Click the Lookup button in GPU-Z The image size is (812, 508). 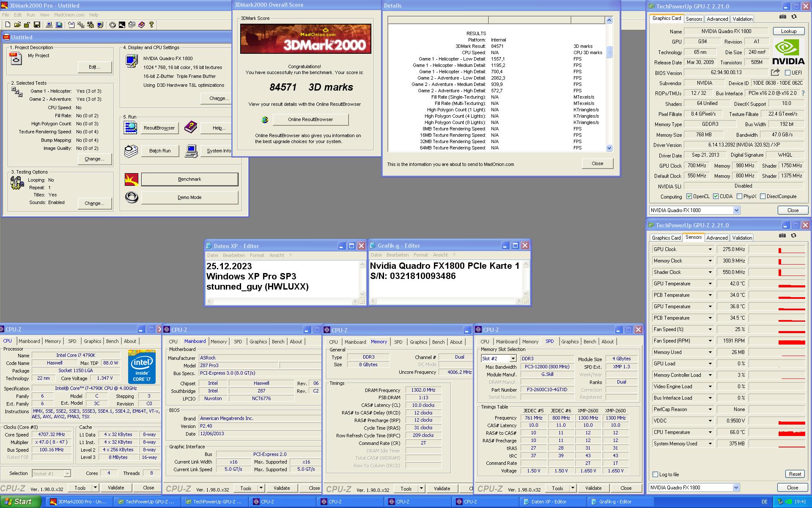pyautogui.click(x=788, y=31)
